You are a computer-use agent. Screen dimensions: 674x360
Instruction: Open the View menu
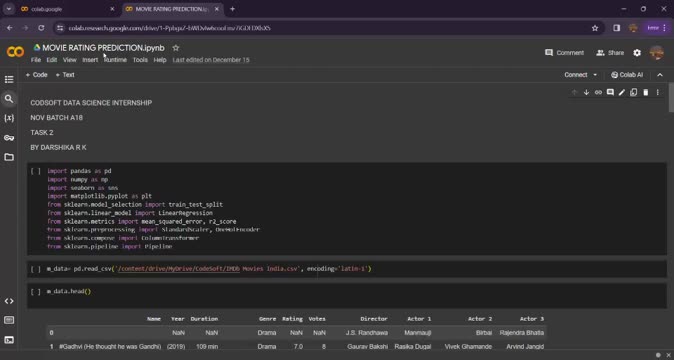[x=69, y=60]
